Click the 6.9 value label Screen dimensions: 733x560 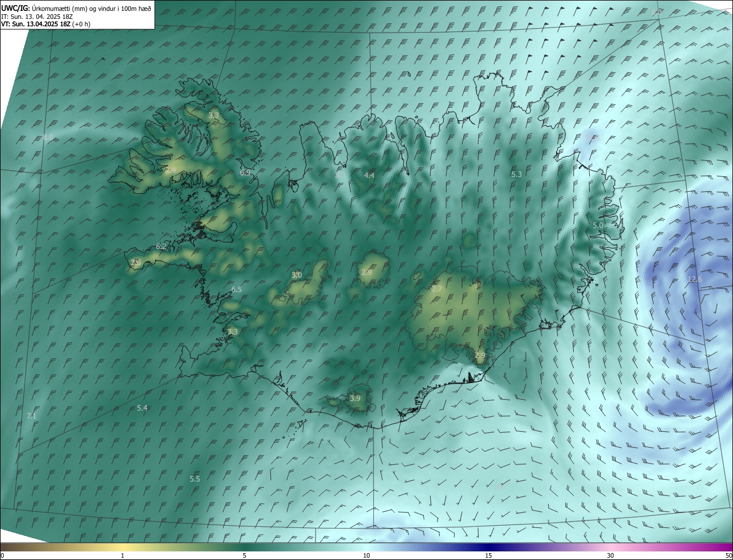(x=245, y=172)
